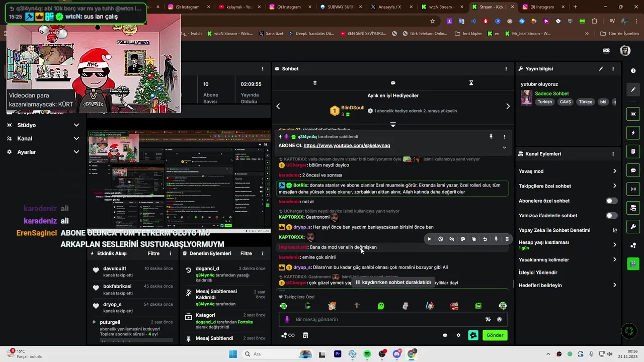Open Hesap yaşı kısıtlaması arrow
Image resolution: width=644 pixels, height=362 pixels.
click(614, 245)
